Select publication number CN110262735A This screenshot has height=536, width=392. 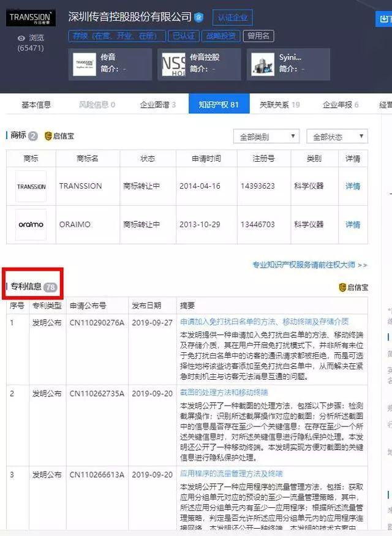tap(97, 394)
